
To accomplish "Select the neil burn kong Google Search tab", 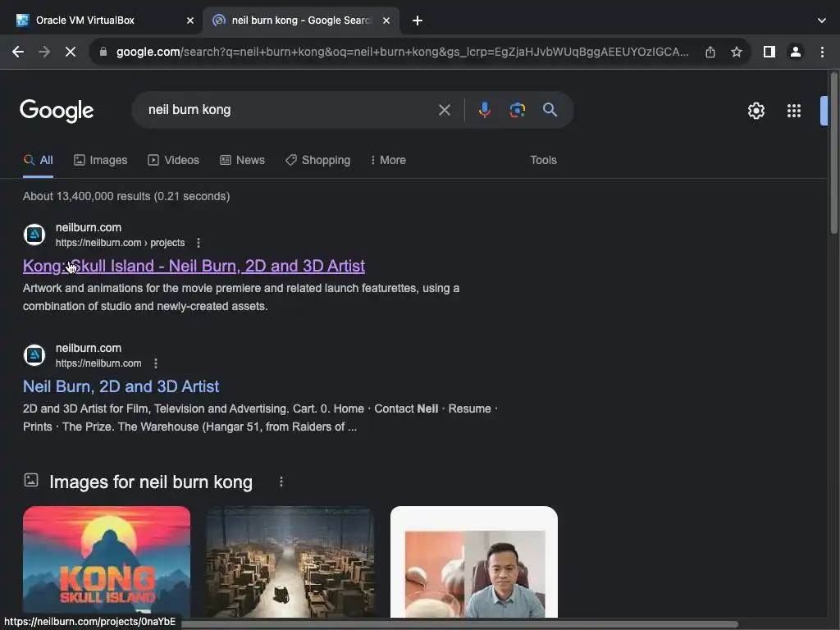I will (300, 21).
